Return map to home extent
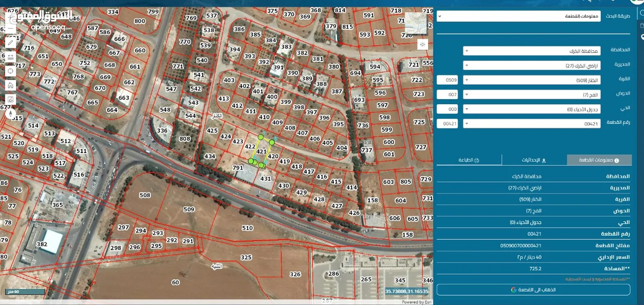644x305 pixels. click(11, 85)
